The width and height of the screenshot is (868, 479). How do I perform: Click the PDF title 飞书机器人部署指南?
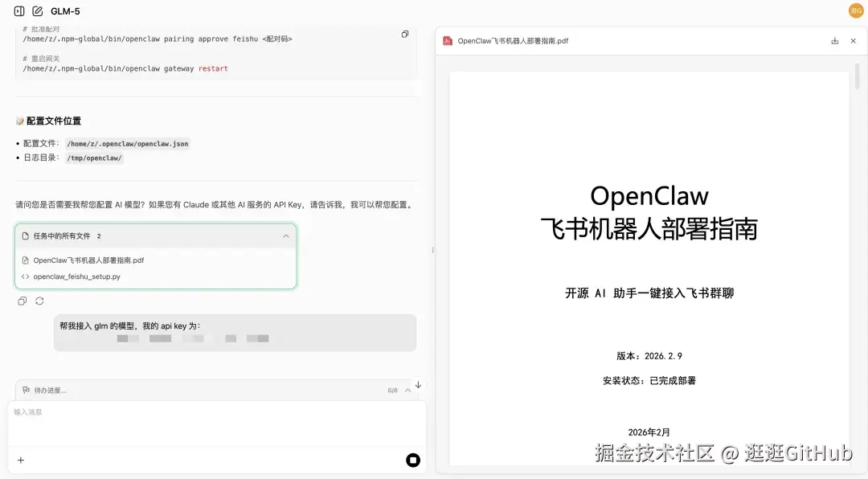tap(649, 229)
